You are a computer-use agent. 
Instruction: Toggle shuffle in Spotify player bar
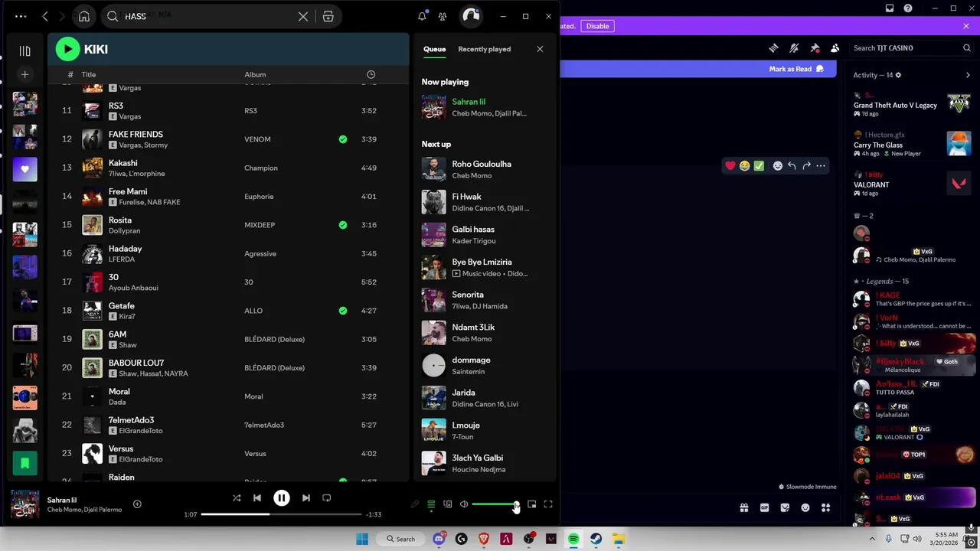[237, 498]
